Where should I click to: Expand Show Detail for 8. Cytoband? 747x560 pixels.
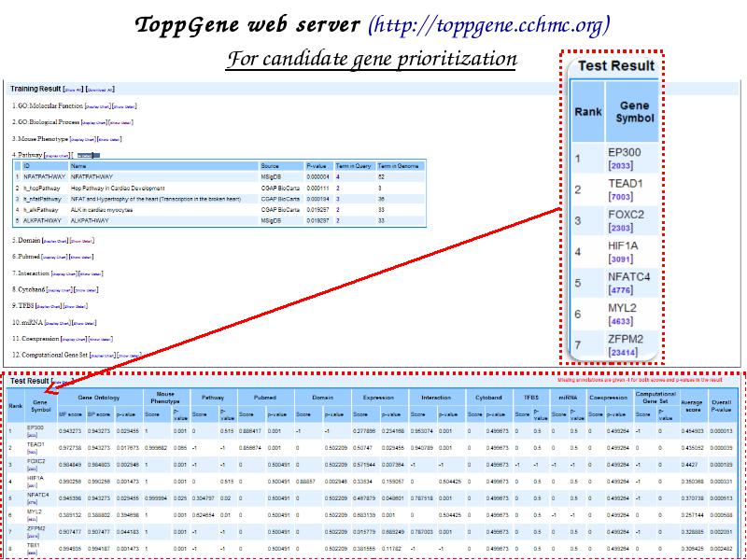[87, 290]
